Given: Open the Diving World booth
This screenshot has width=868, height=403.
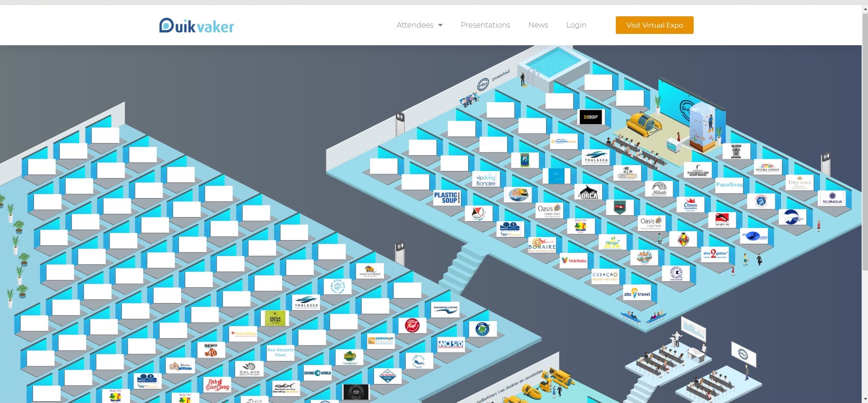Looking at the screenshot, I should pyautogui.click(x=317, y=373).
